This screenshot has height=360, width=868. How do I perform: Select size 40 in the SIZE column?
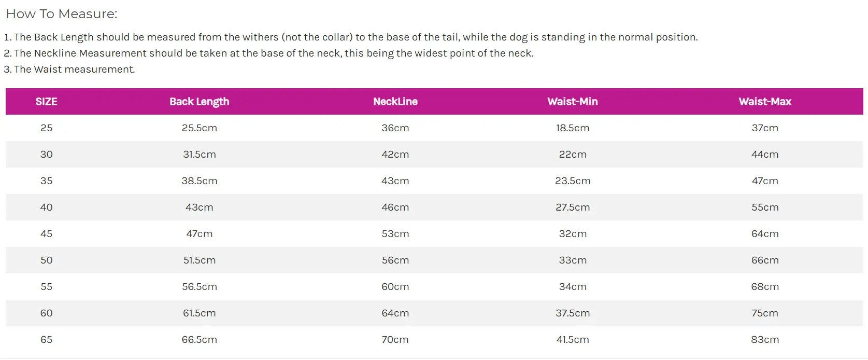tap(46, 207)
